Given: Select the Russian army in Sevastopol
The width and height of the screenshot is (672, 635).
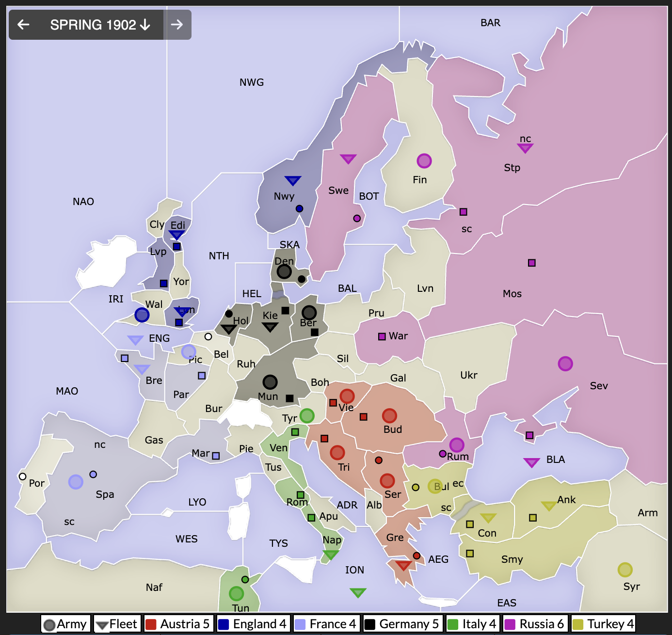Looking at the screenshot, I should click(x=565, y=364).
